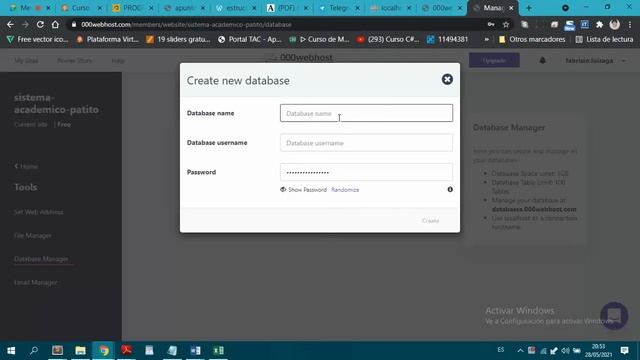This screenshot has width=640, height=360.
Task: Open Free vector ico... bookmark
Action: (x=38, y=39)
